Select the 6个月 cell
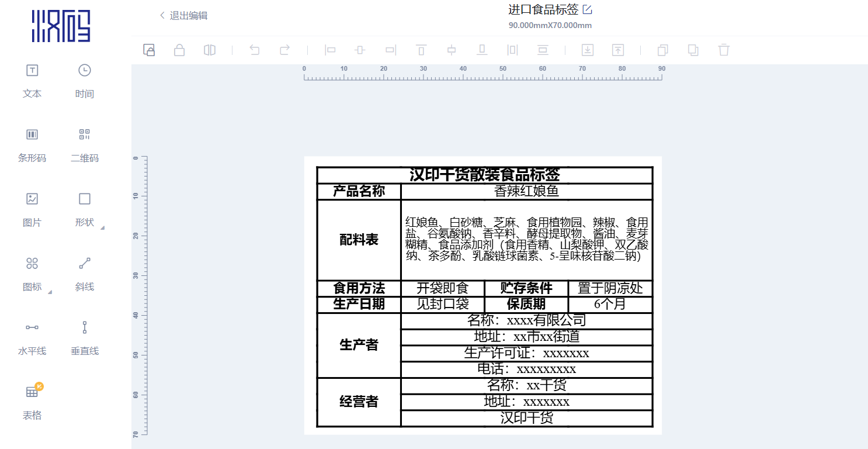 pyautogui.click(x=610, y=305)
